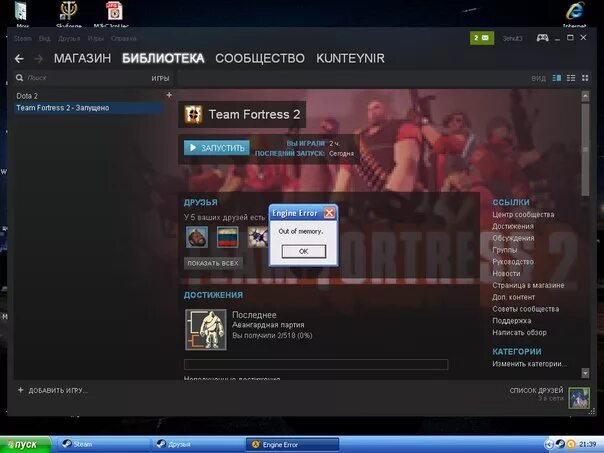
Task: Click the search magnifier icon
Action: [x=19, y=78]
